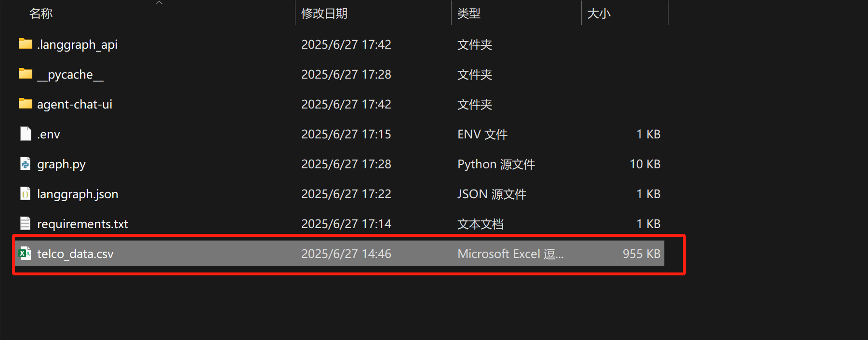Click the size '955 KB'

click(641, 254)
